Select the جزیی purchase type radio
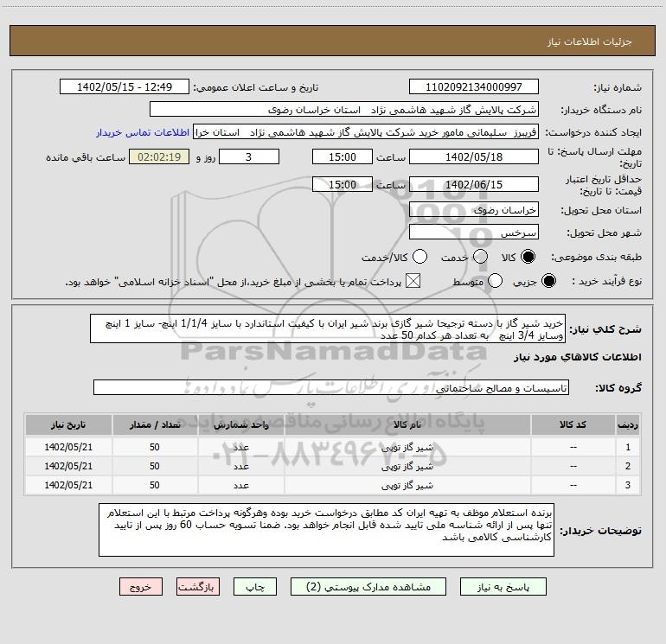Image resolution: width=666 pixels, height=644 pixels. [x=548, y=281]
